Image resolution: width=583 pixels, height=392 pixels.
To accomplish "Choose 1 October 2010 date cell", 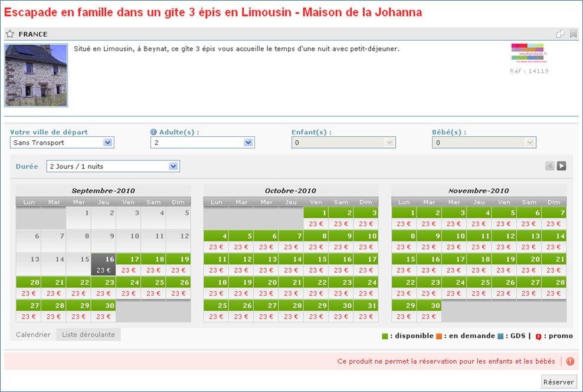I will [316, 218].
